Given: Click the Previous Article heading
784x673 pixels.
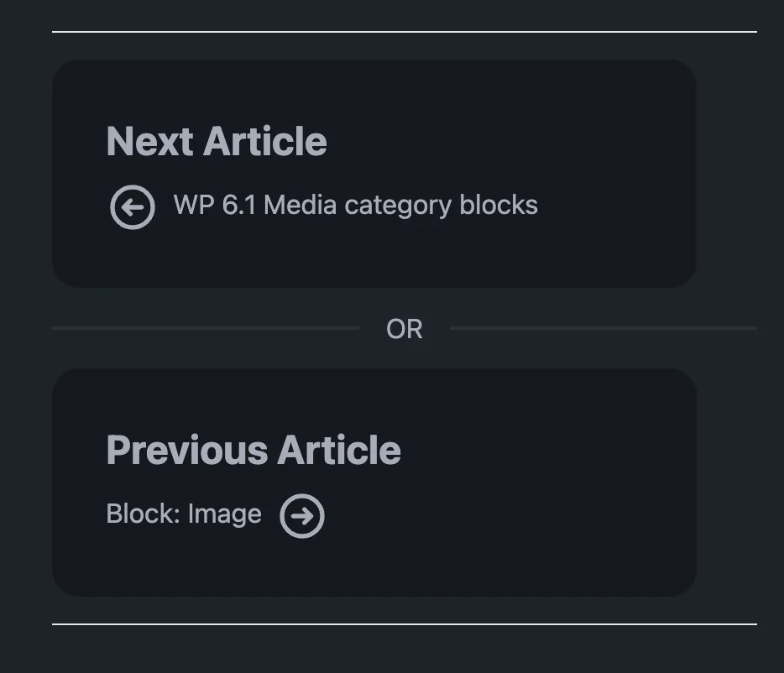Looking at the screenshot, I should (253, 451).
